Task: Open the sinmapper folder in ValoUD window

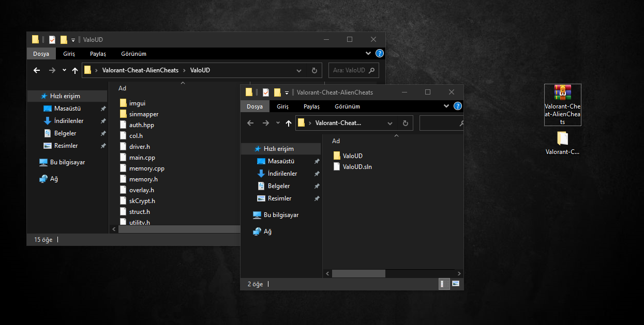Action: [139, 114]
